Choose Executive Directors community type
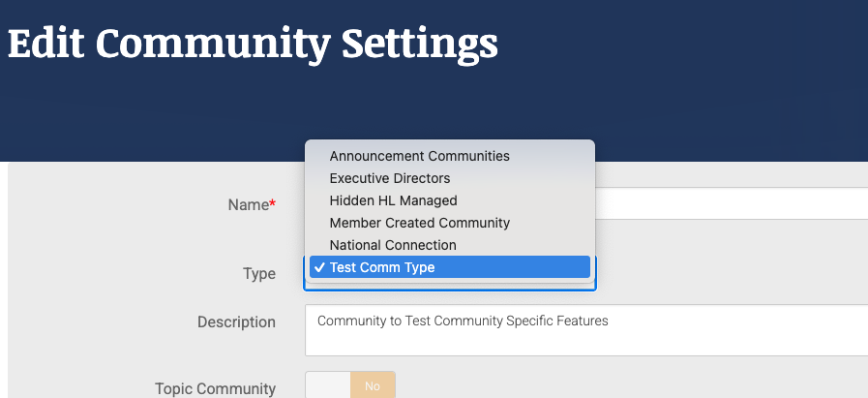Screen dimensions: 868x398 pos(389,178)
